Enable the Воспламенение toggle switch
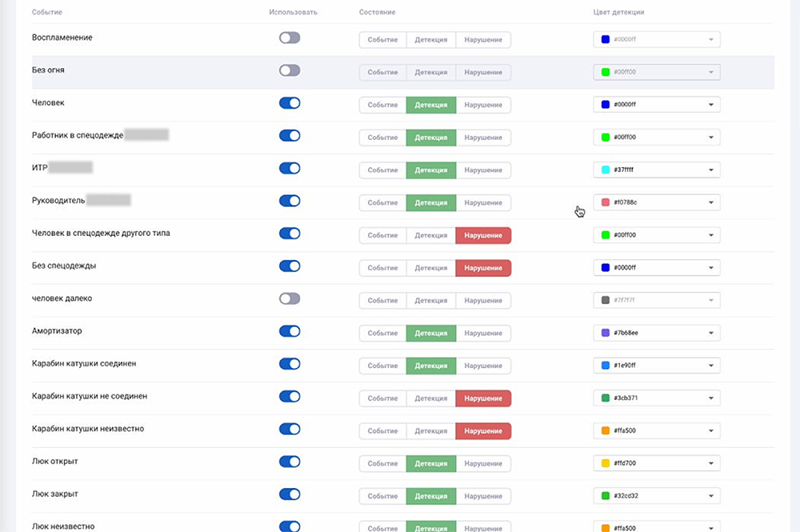 coord(289,38)
